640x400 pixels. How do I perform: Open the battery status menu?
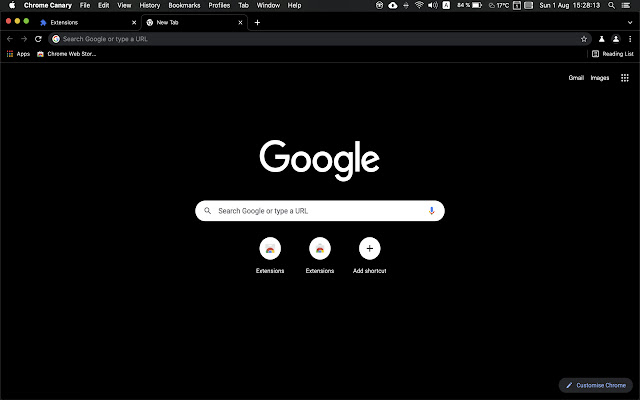click(x=469, y=5)
